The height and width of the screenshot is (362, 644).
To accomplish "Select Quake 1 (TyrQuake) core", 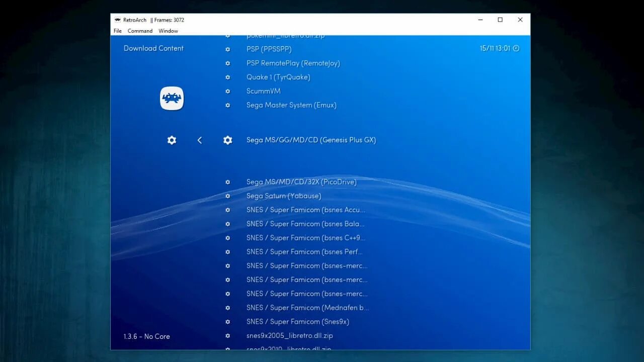I will coord(278,77).
